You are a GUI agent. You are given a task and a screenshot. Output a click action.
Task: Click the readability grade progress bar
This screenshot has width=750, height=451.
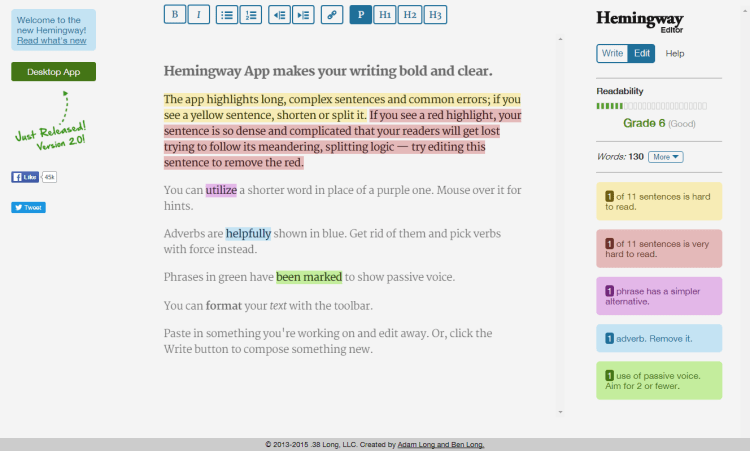[x=651, y=106]
